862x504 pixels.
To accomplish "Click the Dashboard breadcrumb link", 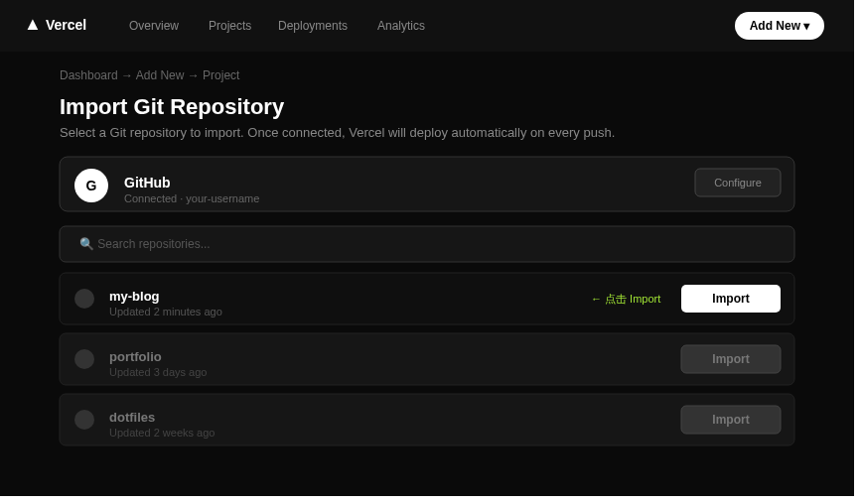I will coord(88,75).
